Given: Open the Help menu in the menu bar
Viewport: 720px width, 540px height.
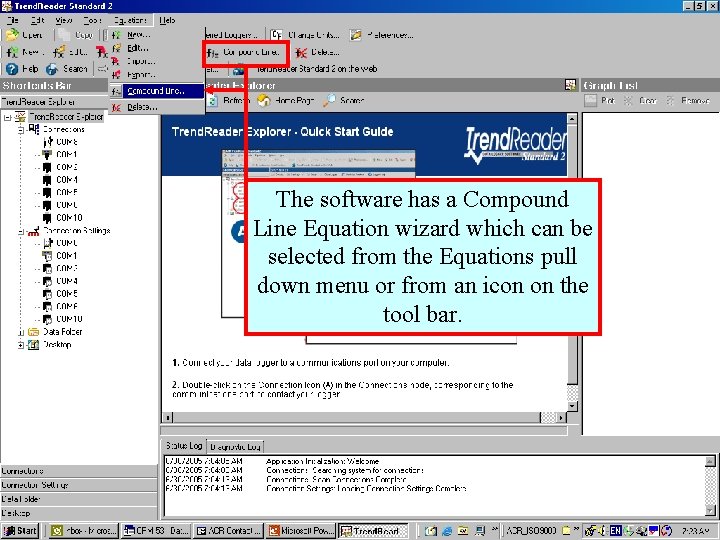Looking at the screenshot, I should point(167,20).
